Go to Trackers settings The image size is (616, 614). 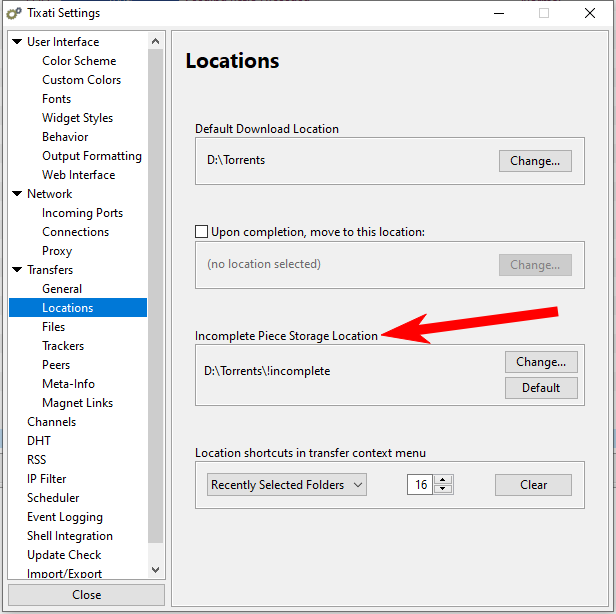pyautogui.click(x=63, y=346)
